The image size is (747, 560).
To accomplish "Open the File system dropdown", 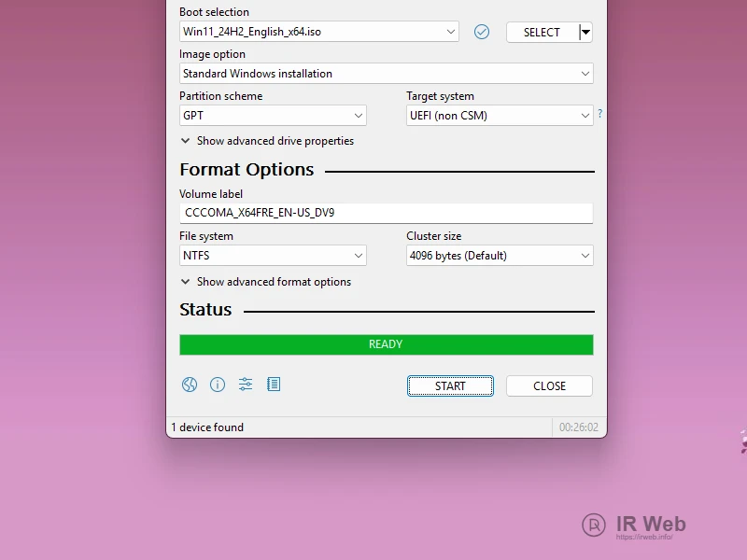I will point(273,255).
